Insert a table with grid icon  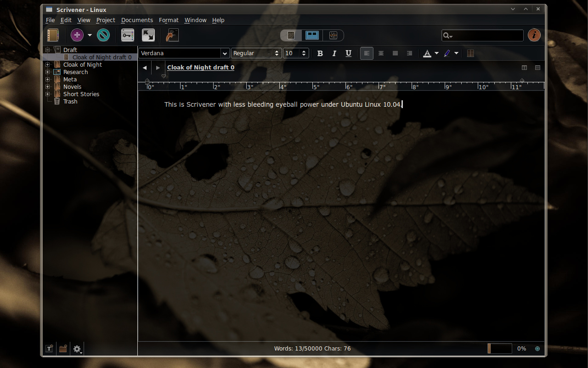pyautogui.click(x=470, y=53)
